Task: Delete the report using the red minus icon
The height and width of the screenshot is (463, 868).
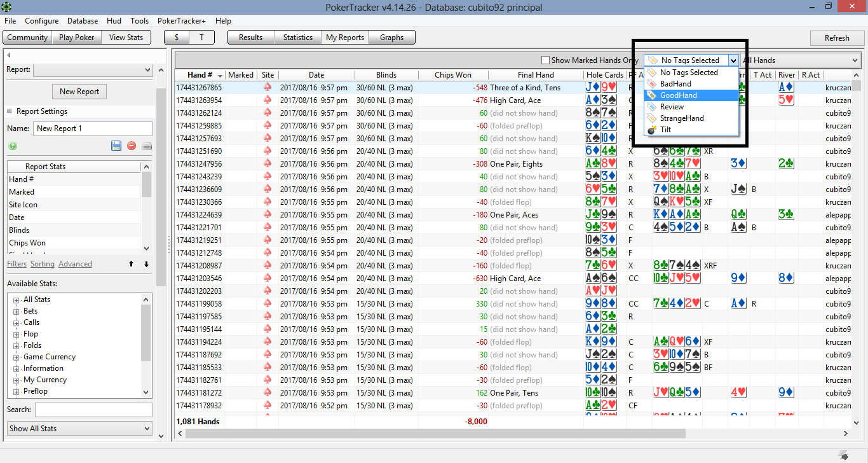Action: 132,146
